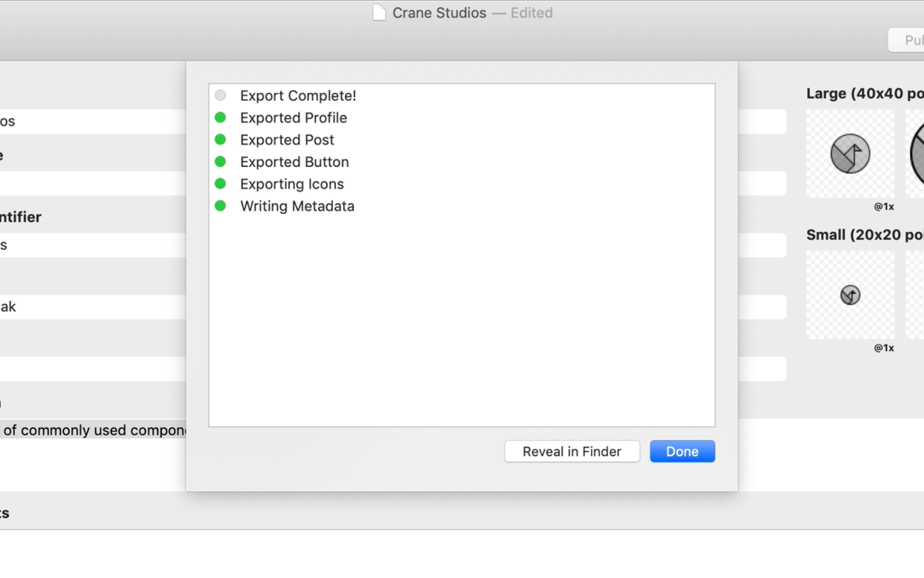Select the Export Complete! log entry
Viewport: 924px width, 578px height.
pos(298,95)
